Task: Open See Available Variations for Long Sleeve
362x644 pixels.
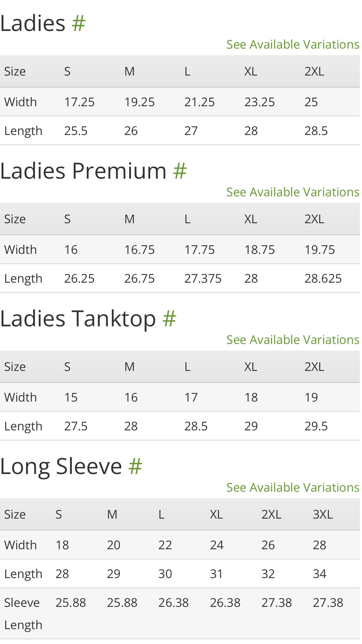Action: pyautogui.click(x=293, y=488)
